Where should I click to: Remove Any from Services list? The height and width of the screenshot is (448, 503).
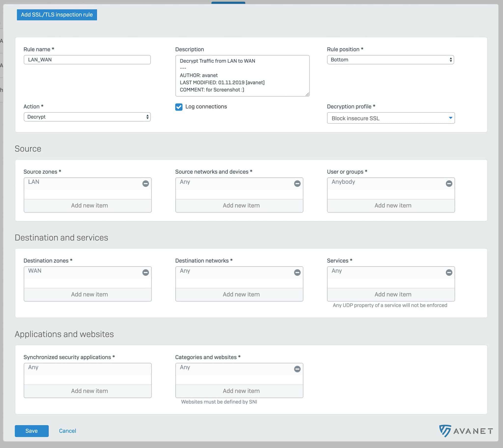pos(449,272)
